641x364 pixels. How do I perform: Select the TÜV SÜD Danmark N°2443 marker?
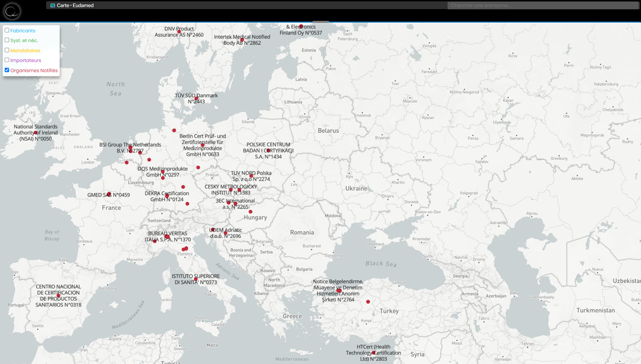[197, 99]
